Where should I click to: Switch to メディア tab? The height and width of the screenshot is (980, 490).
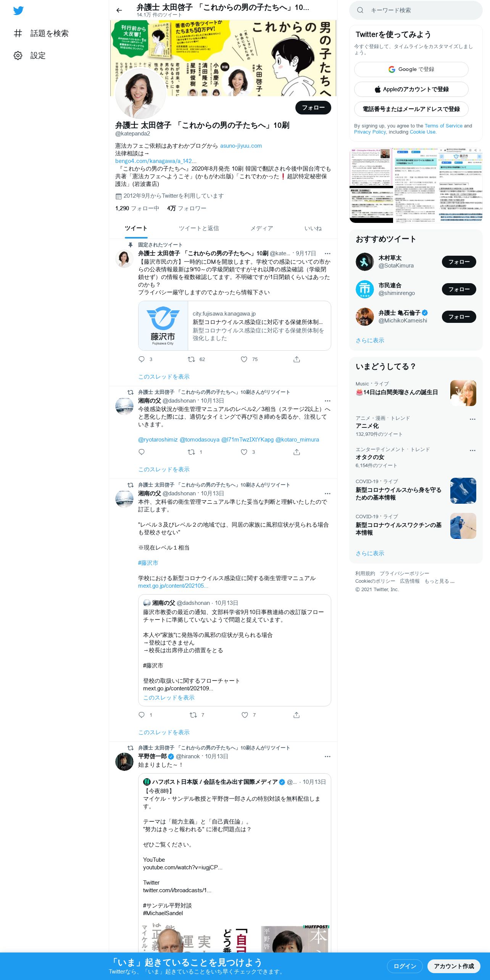[x=262, y=228]
